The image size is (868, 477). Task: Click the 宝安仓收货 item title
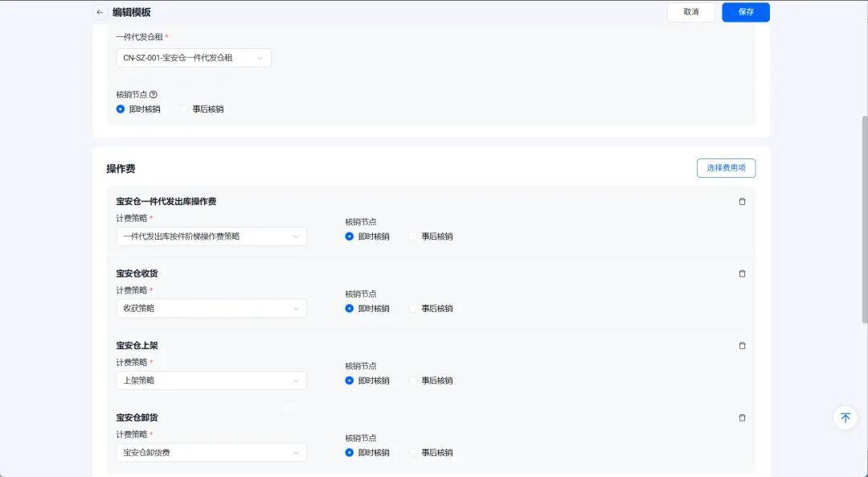coord(137,273)
